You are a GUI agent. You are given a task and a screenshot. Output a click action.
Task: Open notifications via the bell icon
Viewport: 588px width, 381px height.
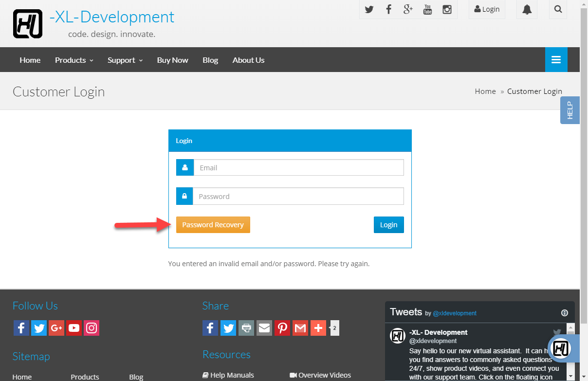click(x=527, y=9)
